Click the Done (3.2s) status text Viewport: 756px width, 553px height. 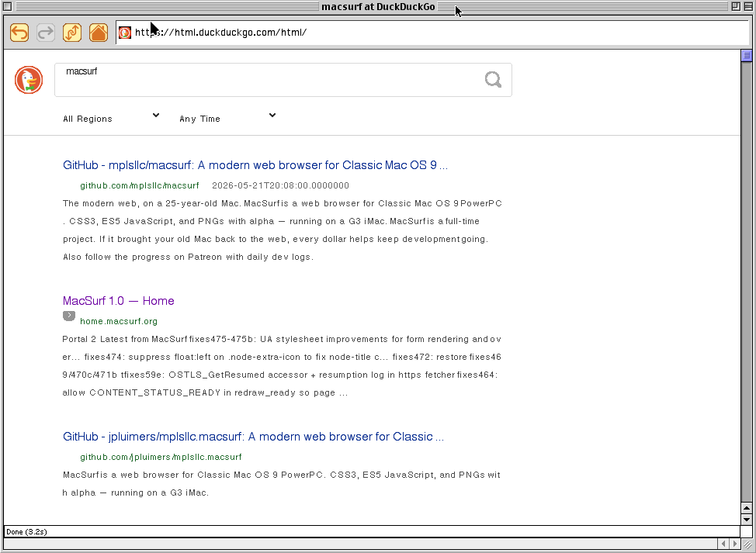pos(26,532)
